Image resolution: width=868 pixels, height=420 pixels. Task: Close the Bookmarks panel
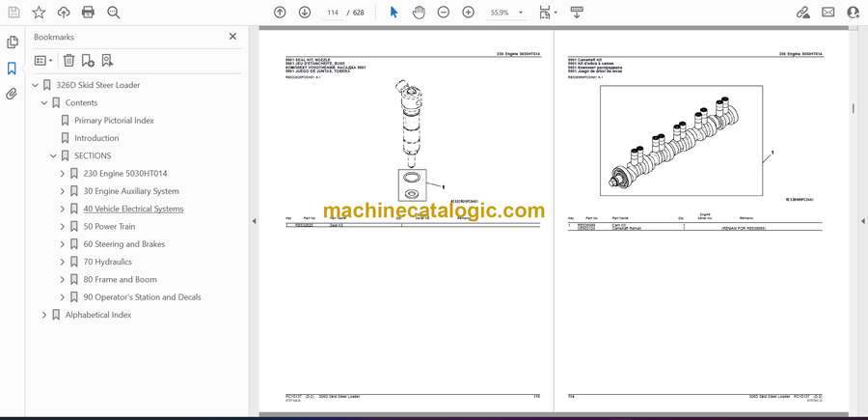232,37
